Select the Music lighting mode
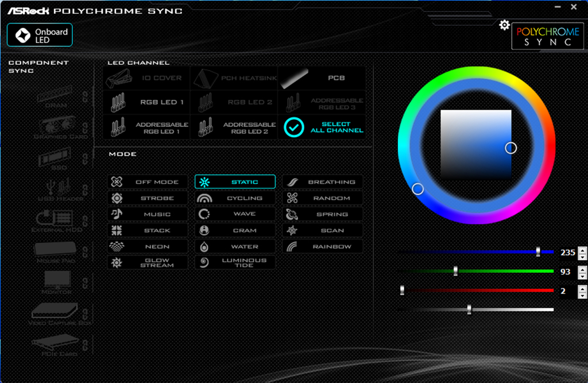 (148, 214)
